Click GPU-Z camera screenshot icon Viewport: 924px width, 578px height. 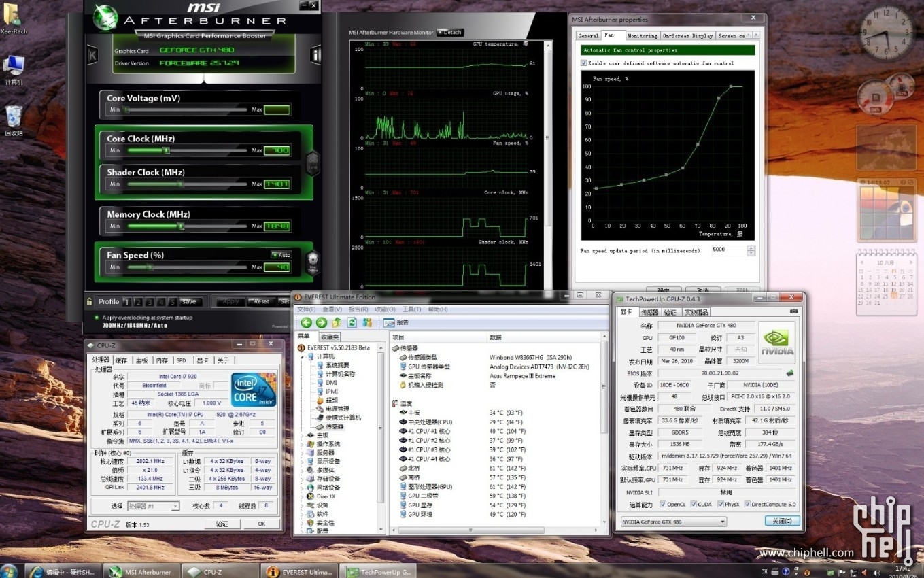793,311
